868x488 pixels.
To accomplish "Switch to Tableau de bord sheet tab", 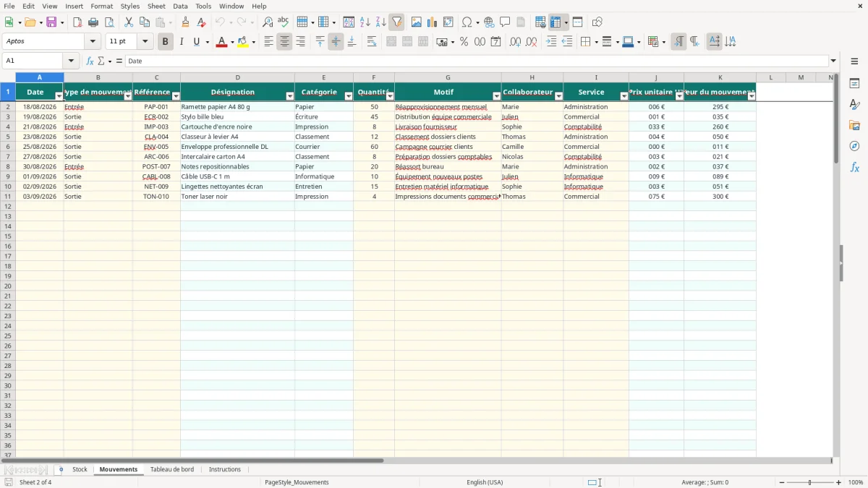I will click(x=172, y=469).
